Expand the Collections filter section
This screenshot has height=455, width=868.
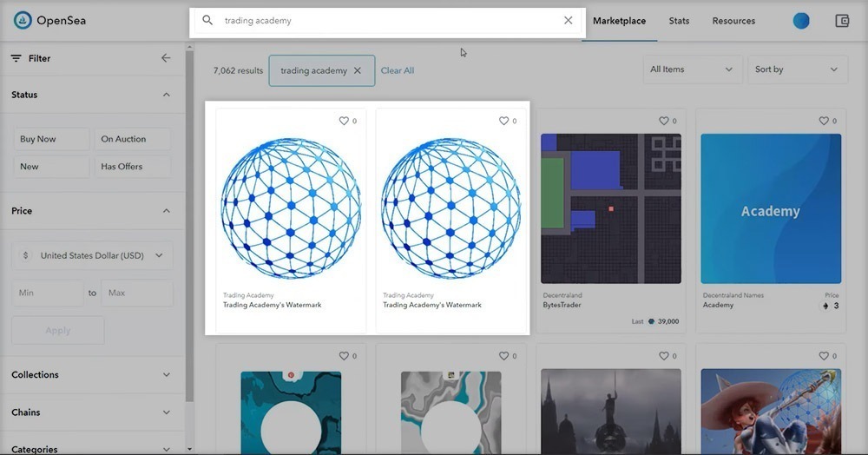coord(91,375)
